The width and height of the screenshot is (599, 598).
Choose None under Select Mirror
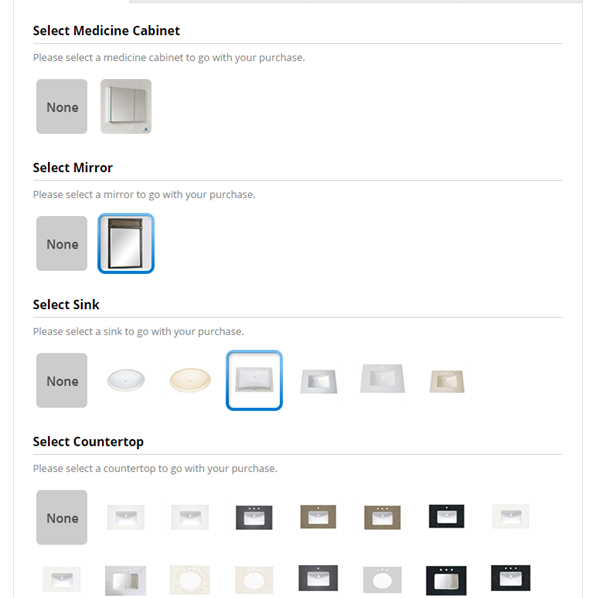[x=62, y=243]
